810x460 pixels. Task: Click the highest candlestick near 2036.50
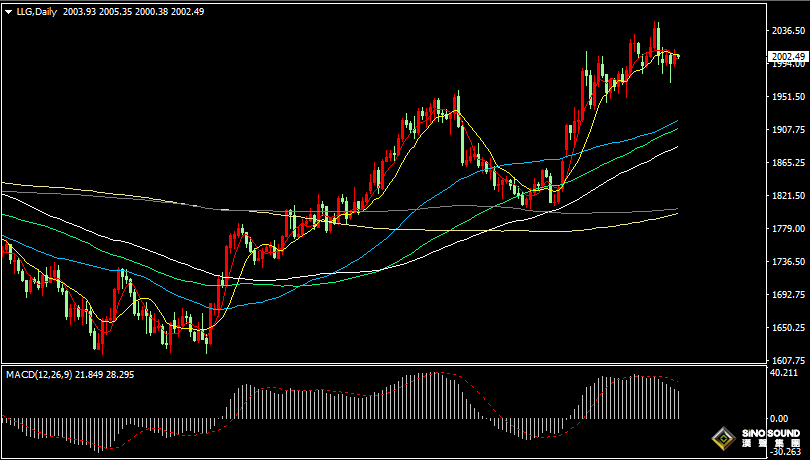(x=657, y=35)
